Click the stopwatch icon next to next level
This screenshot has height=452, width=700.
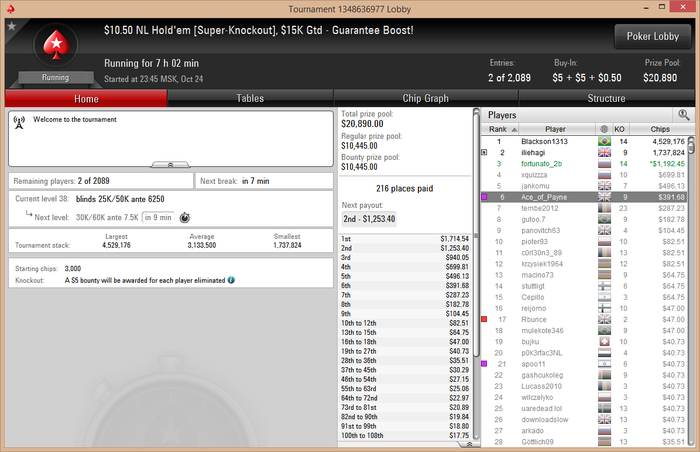click(184, 218)
